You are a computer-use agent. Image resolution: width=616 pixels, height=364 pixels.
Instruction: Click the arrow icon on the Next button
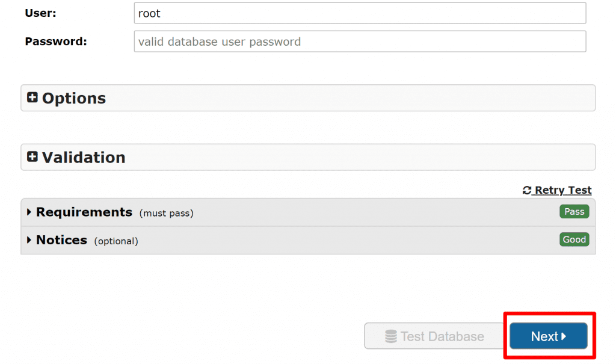pos(564,336)
